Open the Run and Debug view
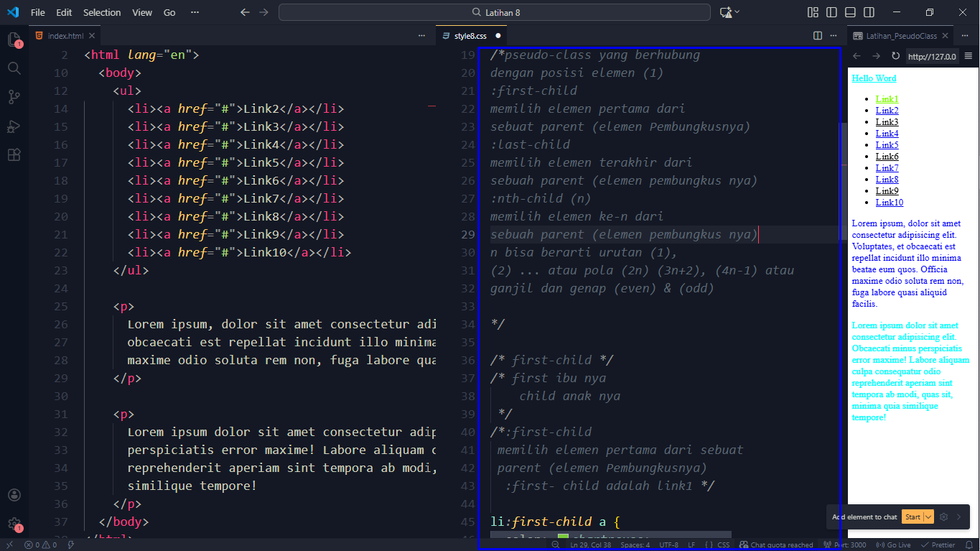The width and height of the screenshot is (980, 551). pos(14,126)
